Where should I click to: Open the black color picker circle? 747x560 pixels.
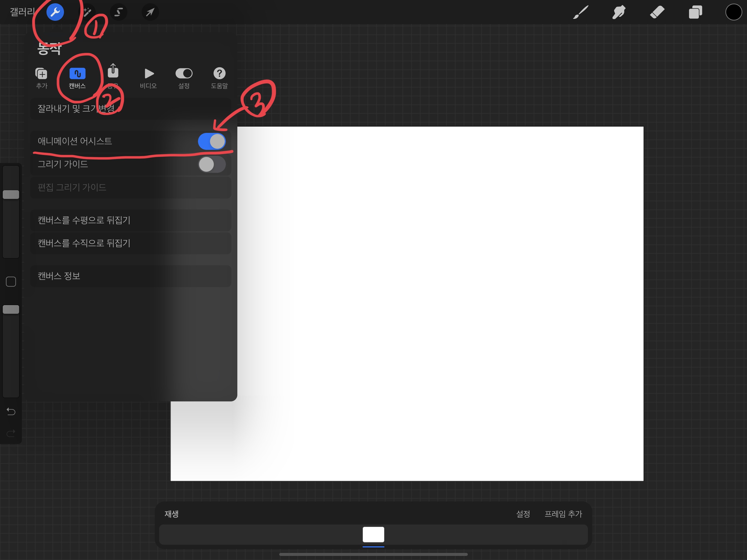pos(733,12)
